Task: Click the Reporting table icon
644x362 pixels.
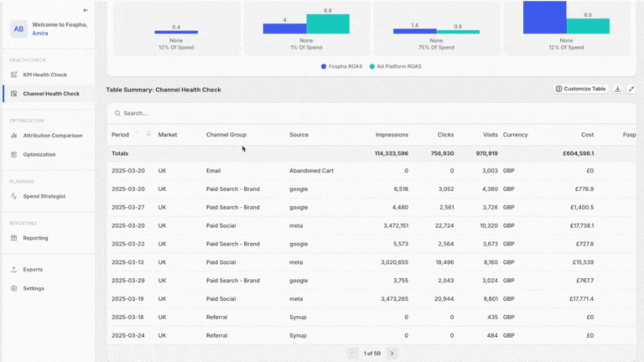Action: pos(14,238)
